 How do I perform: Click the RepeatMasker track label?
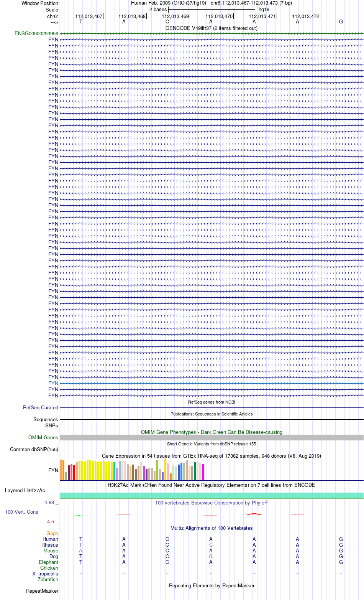point(42,591)
